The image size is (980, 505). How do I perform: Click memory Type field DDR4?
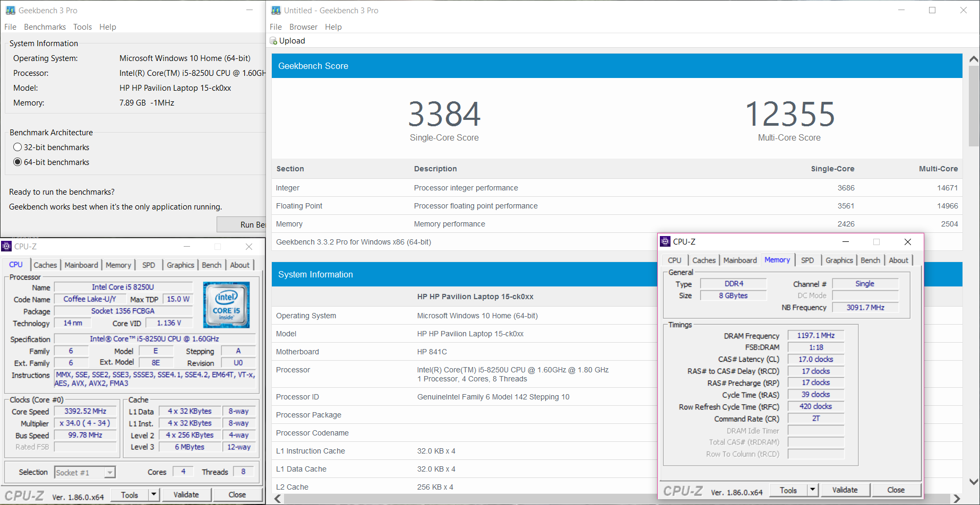click(734, 284)
